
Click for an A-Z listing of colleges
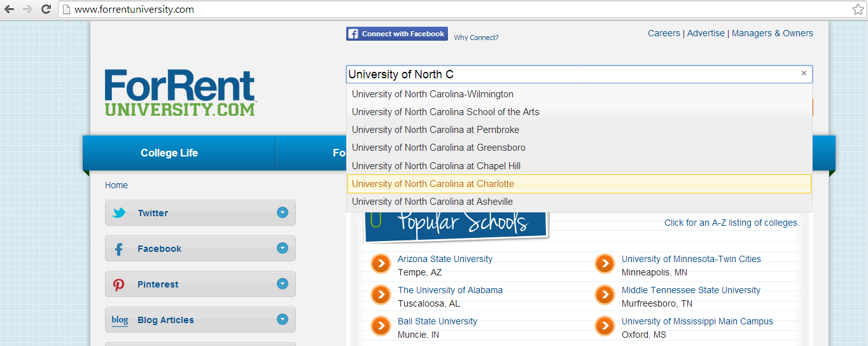(x=732, y=223)
